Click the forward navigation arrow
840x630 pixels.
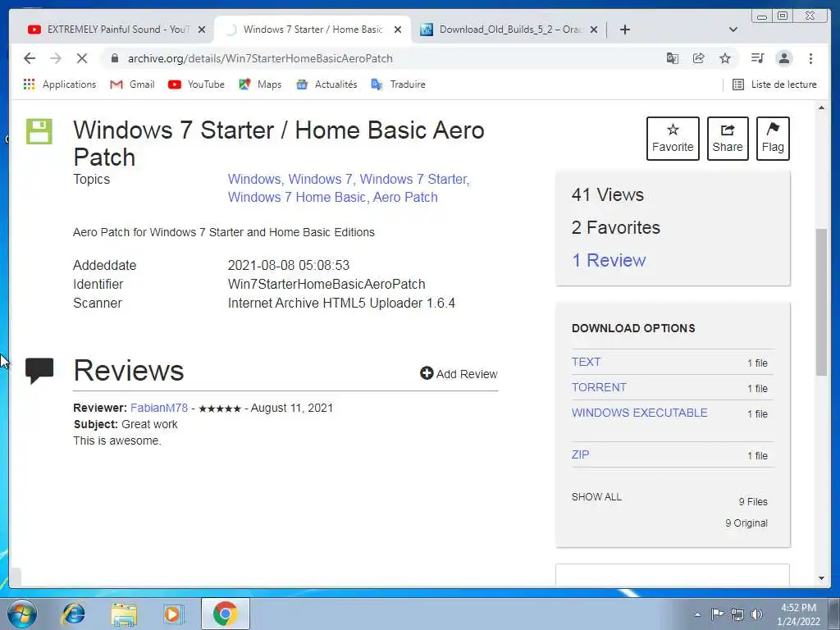tap(56, 58)
